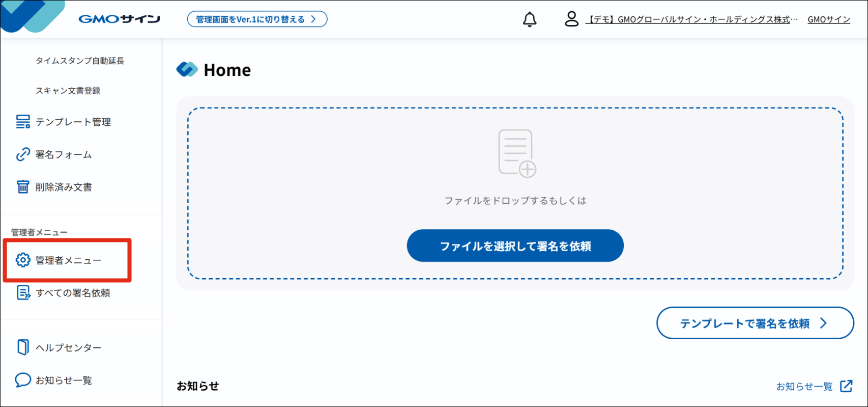Click the テンプレート管理 list icon

tap(23, 122)
